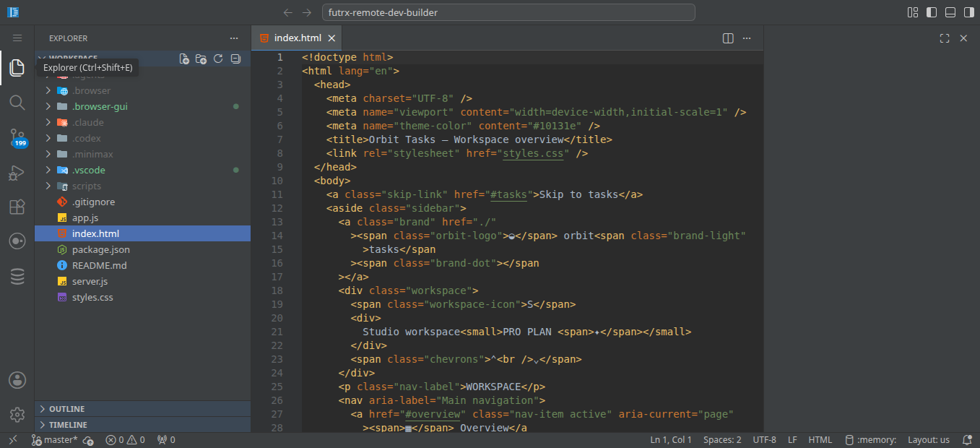This screenshot has height=448, width=980.
Task: Open the Search view in activity bar
Action: click(x=17, y=103)
